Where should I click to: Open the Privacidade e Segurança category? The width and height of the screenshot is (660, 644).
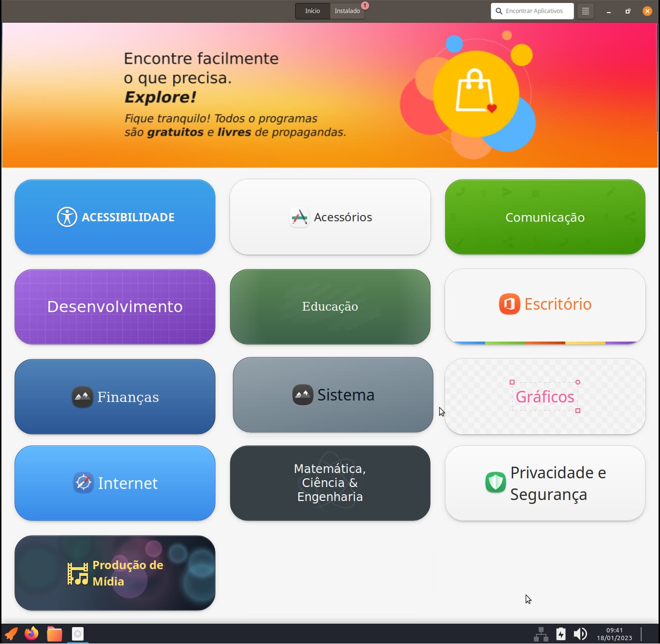click(545, 483)
